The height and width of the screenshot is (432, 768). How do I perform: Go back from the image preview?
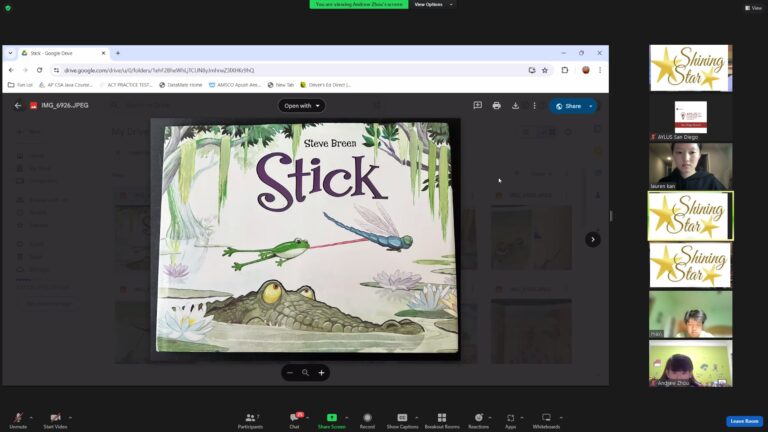click(18, 105)
